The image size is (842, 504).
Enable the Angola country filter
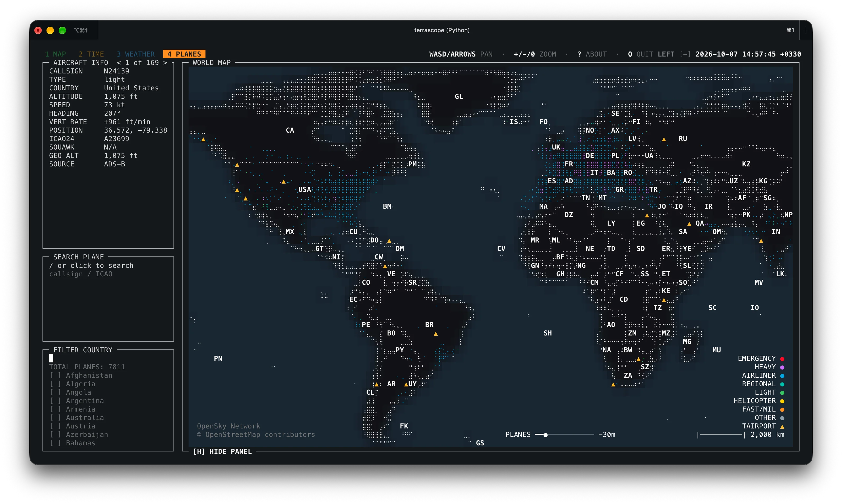pos(55,392)
